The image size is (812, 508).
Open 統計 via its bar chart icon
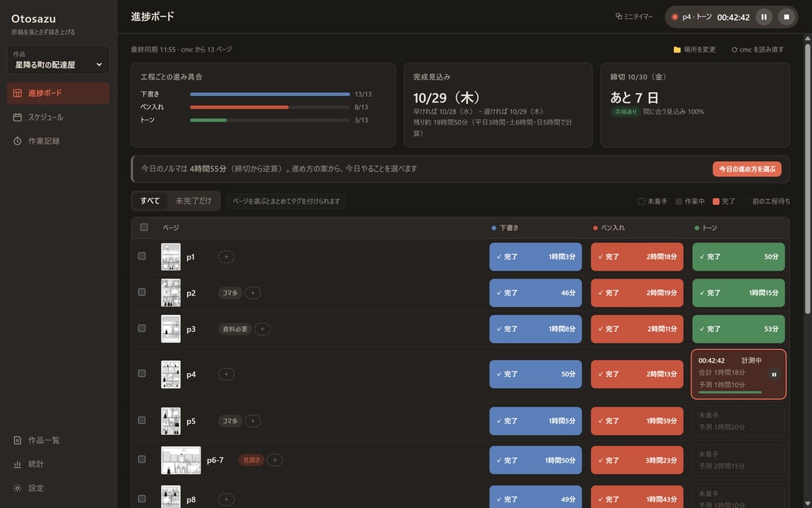[x=17, y=464]
